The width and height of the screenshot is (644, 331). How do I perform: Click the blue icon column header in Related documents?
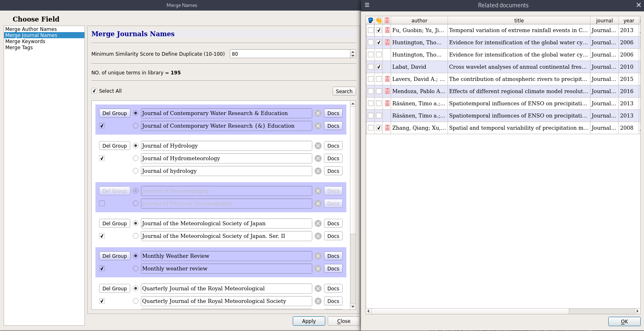371,20
